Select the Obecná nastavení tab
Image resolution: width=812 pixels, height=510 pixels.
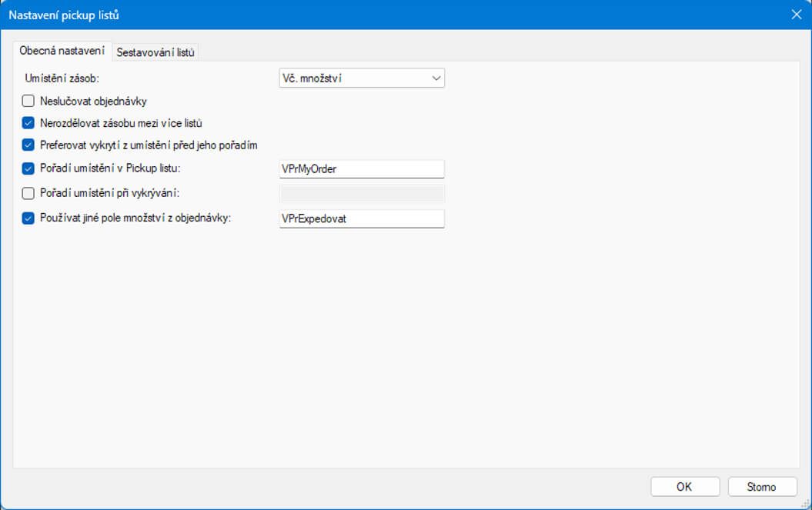(x=62, y=52)
